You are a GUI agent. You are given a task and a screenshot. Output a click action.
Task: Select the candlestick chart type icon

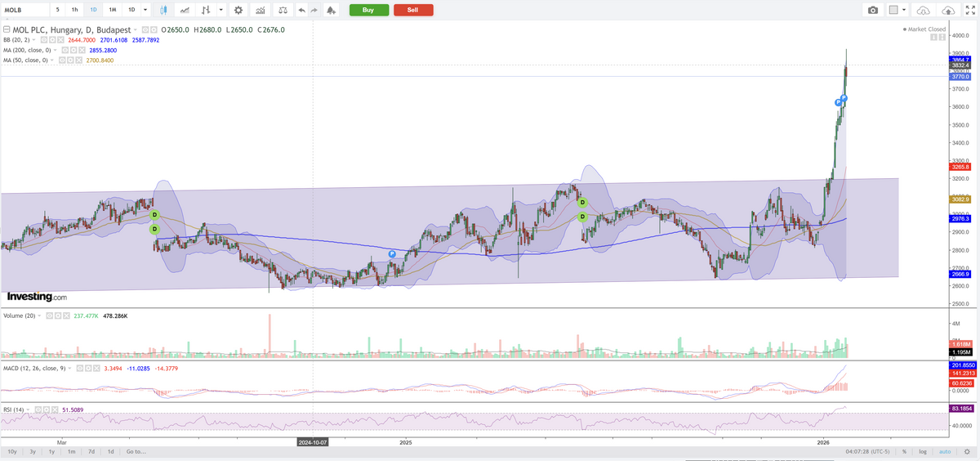pos(164,10)
